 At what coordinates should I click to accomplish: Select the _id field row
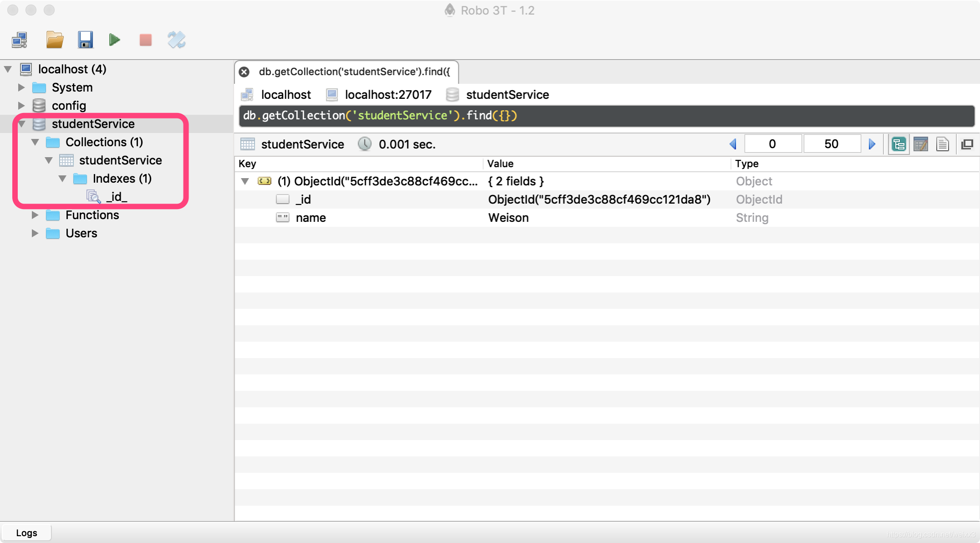click(x=607, y=200)
